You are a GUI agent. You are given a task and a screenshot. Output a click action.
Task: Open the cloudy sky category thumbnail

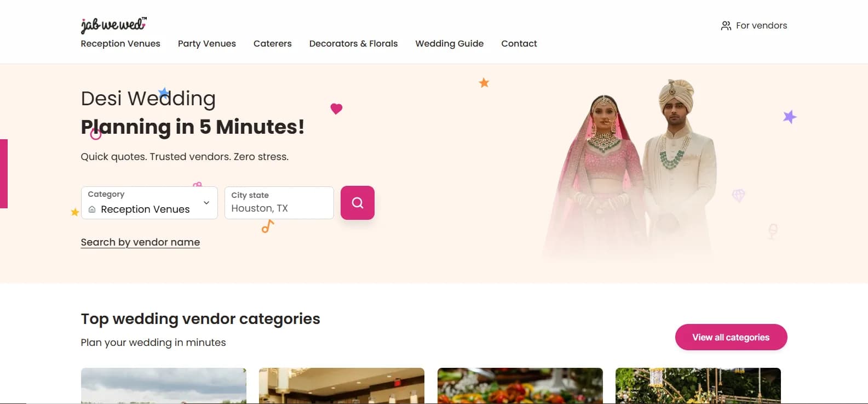164,386
